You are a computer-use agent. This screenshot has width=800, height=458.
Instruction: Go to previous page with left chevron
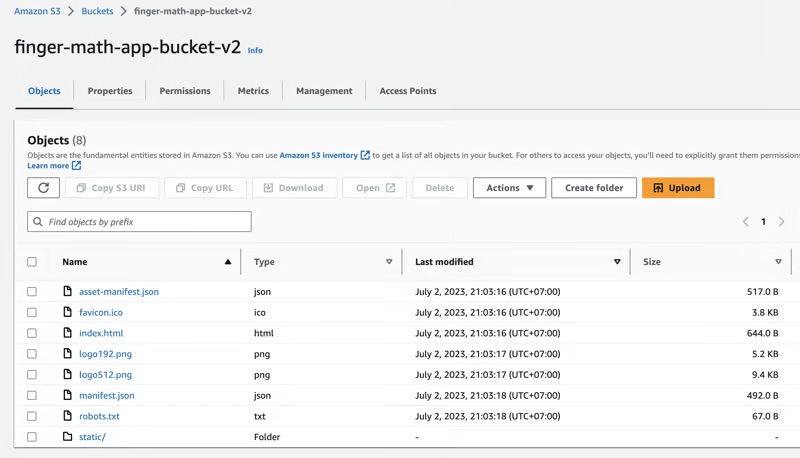[x=745, y=221]
